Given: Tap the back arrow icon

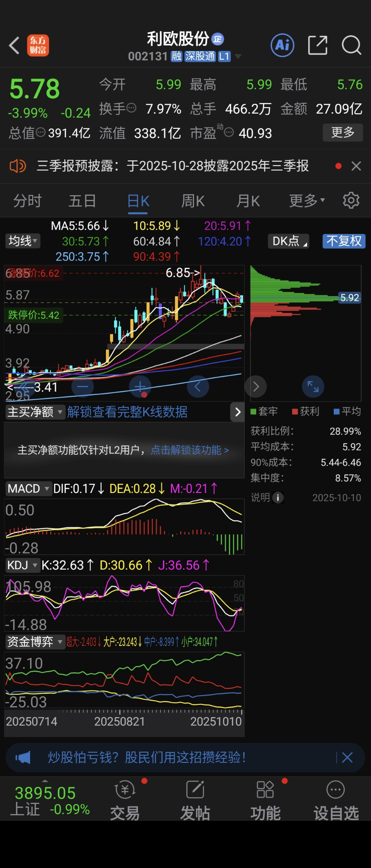Looking at the screenshot, I should pyautogui.click(x=14, y=45).
